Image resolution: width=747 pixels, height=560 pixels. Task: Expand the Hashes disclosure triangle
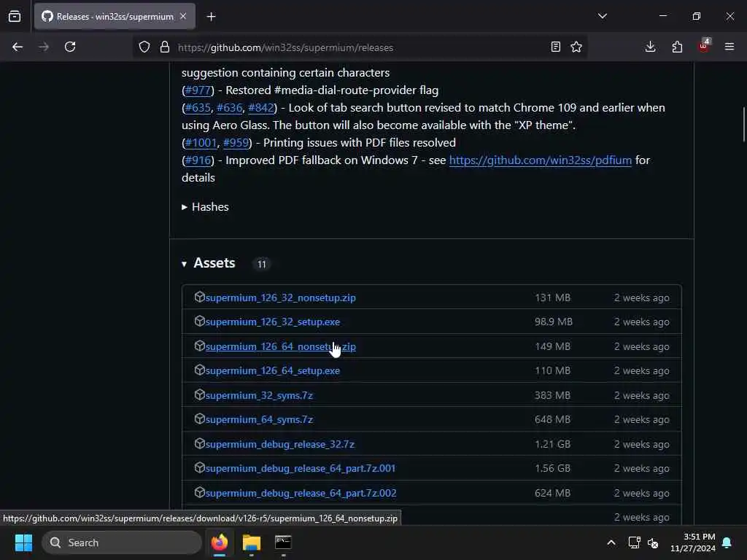click(185, 207)
